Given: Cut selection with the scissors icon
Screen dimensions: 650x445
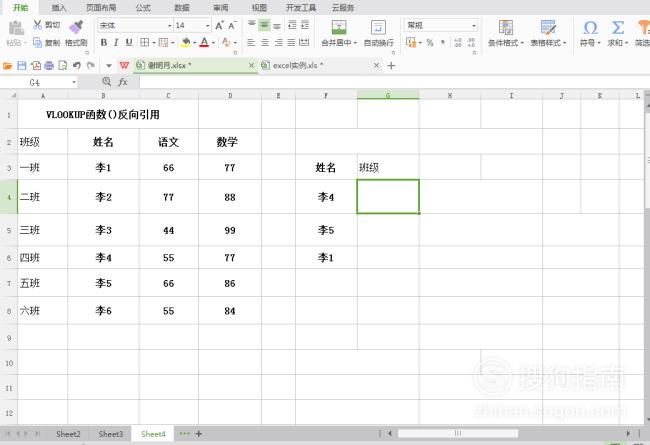Looking at the screenshot, I should point(37,25).
